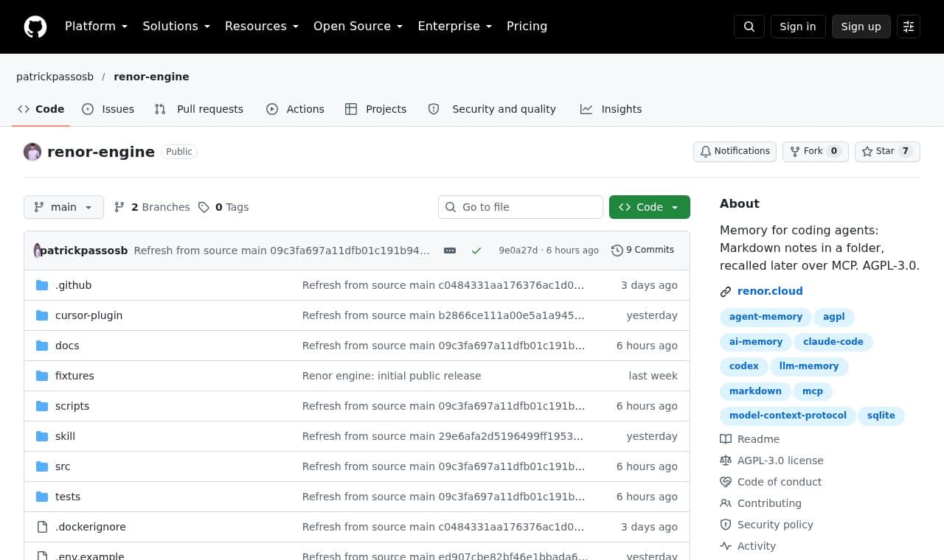This screenshot has width=944, height=560.
Task: Switch to the Insights tab
Action: [611, 109]
